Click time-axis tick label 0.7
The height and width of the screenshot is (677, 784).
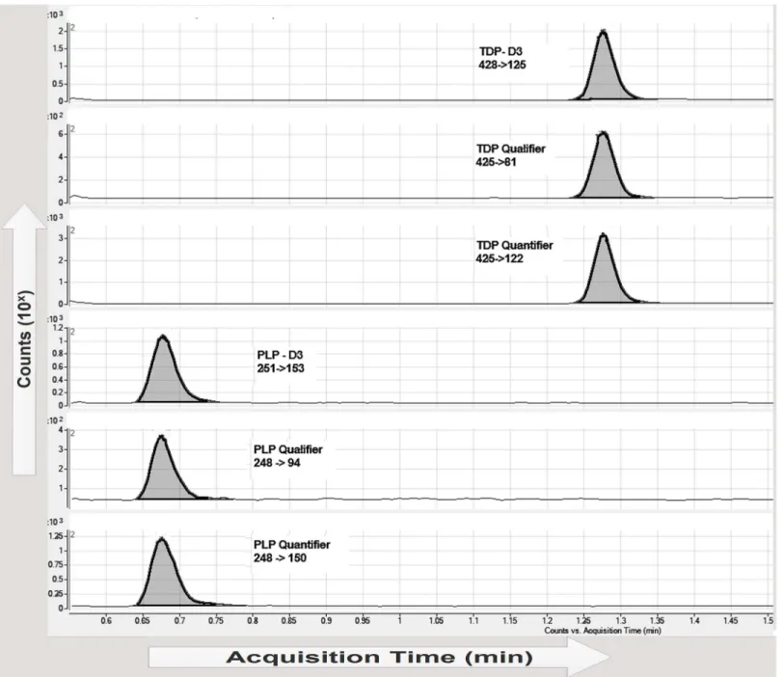[x=179, y=620]
